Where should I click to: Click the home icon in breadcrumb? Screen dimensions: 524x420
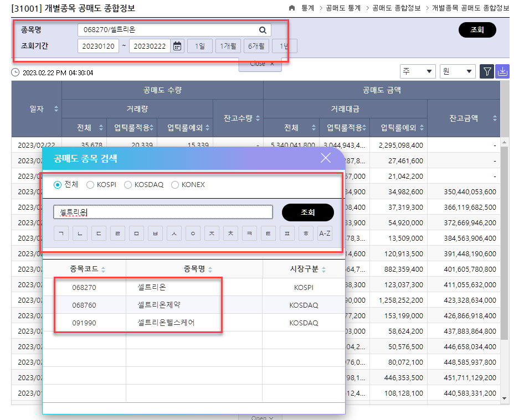292,8
